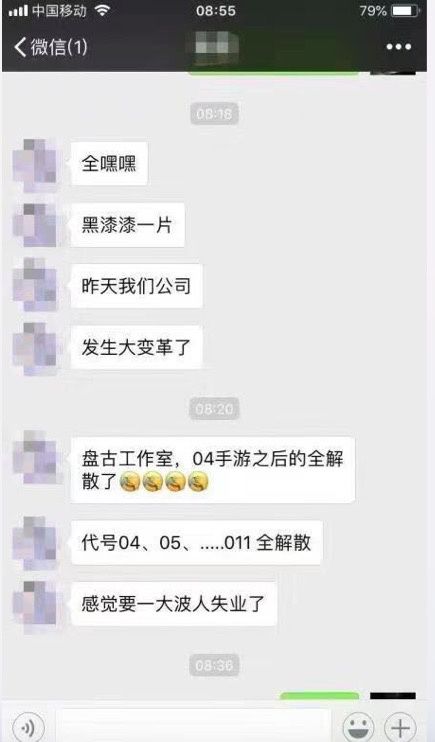Open the emoji sticker picker
Viewport: 435px width, 742px height.
pos(358,727)
